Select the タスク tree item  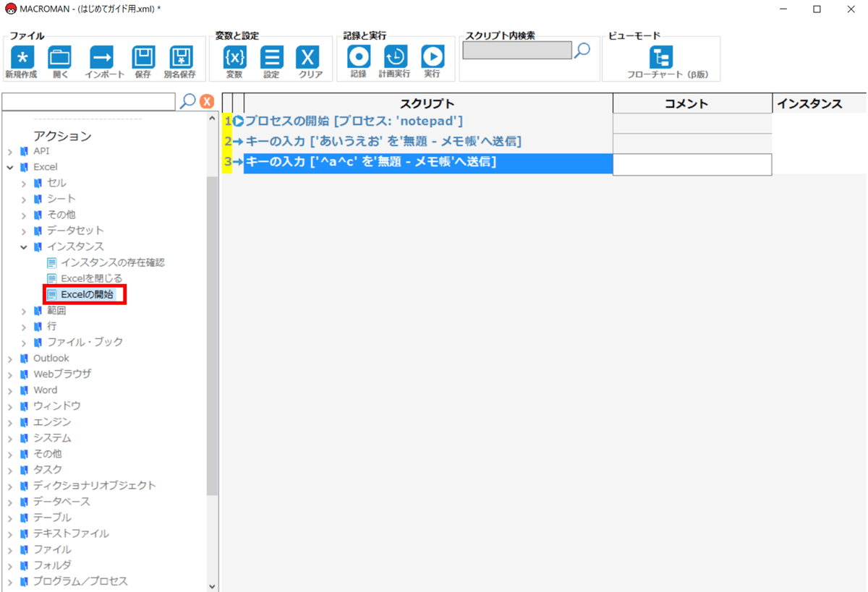pyautogui.click(x=48, y=470)
